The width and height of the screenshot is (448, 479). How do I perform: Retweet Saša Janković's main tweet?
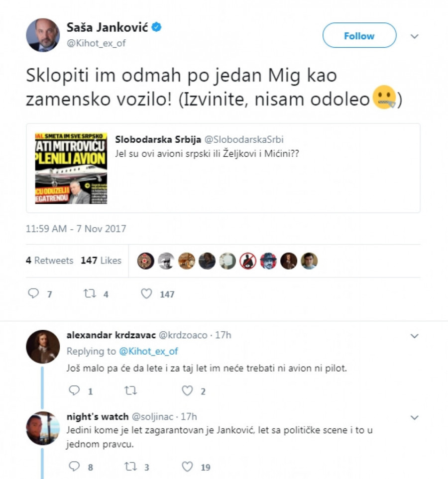[x=90, y=293]
